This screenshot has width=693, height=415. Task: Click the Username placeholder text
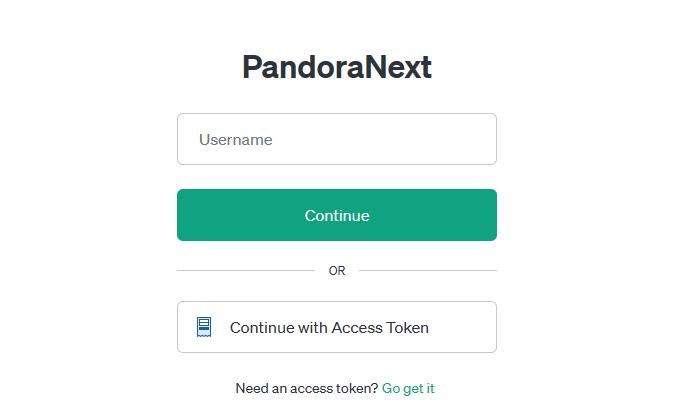point(236,140)
